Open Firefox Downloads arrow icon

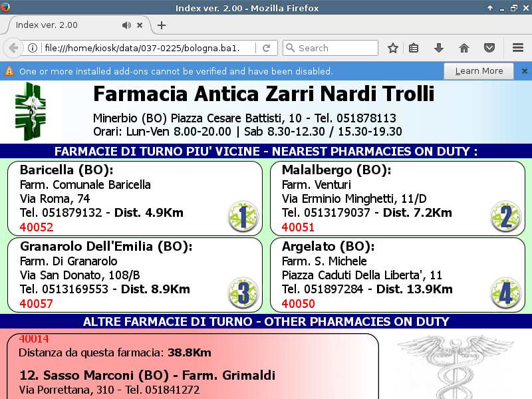coord(439,48)
